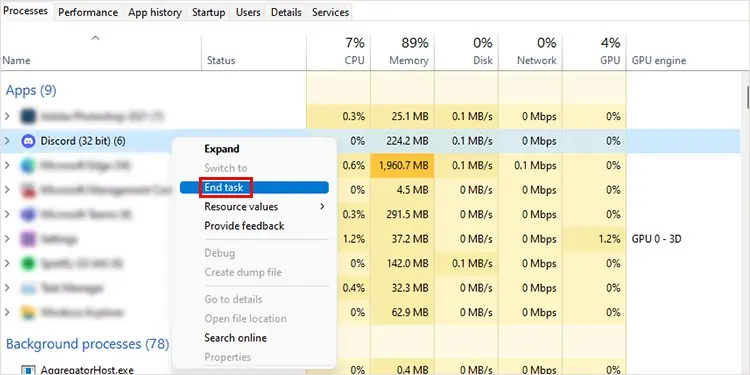Open the Resource values submenu arrow
The height and width of the screenshot is (375, 750).
point(322,207)
